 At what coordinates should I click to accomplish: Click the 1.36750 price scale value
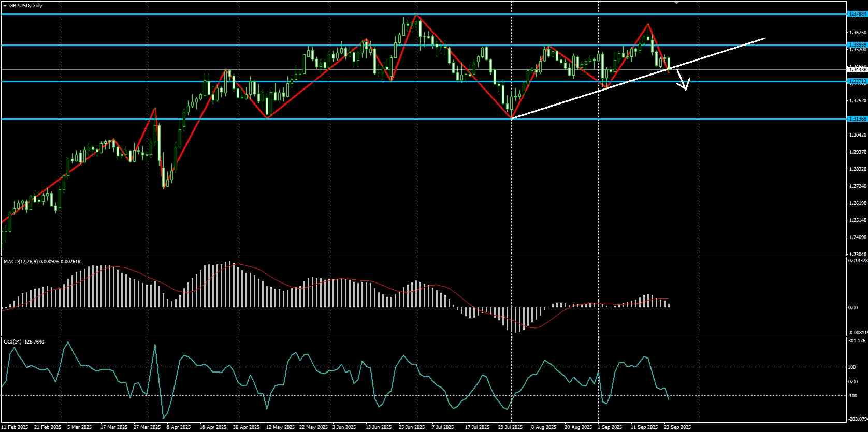858,32
